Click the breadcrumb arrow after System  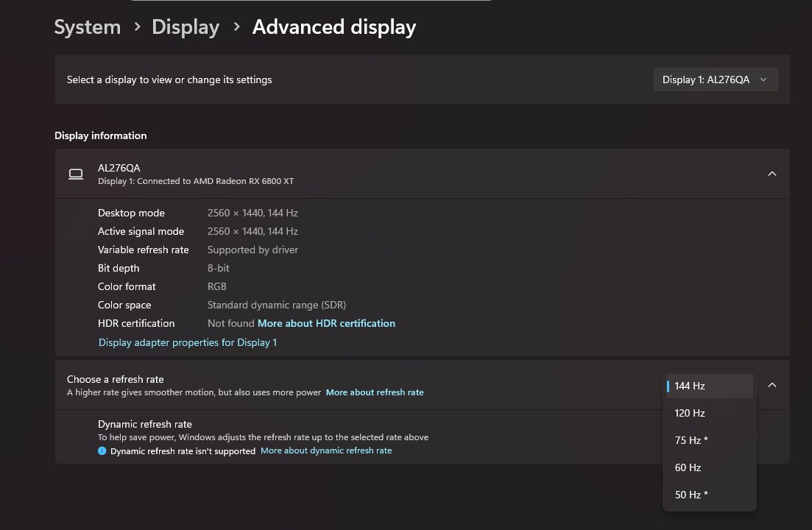(137, 27)
